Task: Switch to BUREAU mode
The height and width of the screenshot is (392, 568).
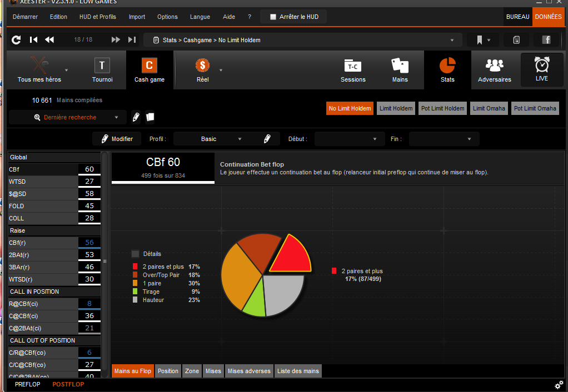Action: click(517, 17)
